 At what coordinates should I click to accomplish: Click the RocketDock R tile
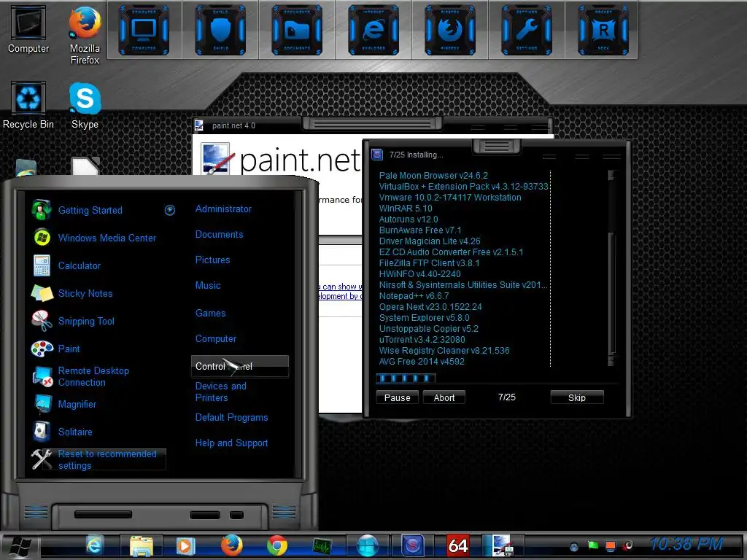[x=603, y=30]
